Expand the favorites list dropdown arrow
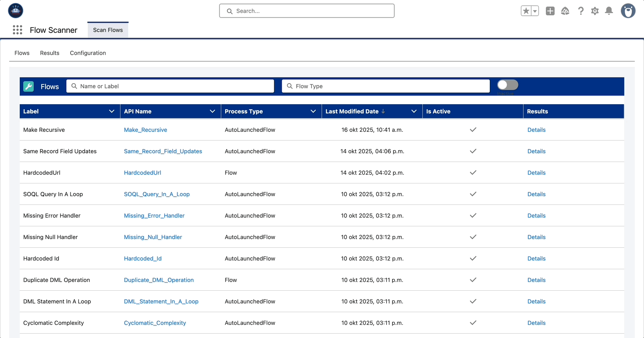 [535, 11]
